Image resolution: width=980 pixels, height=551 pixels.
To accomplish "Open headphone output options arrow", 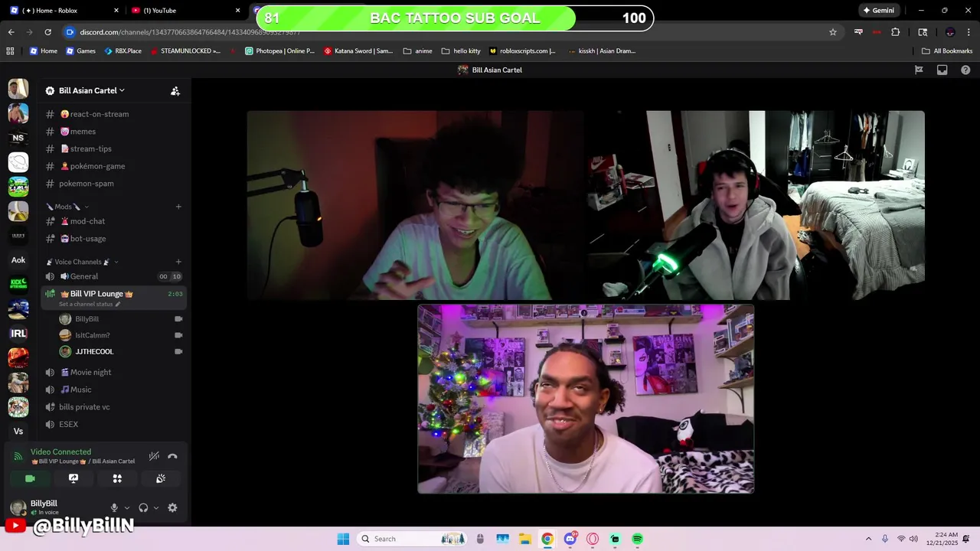I will [156, 507].
